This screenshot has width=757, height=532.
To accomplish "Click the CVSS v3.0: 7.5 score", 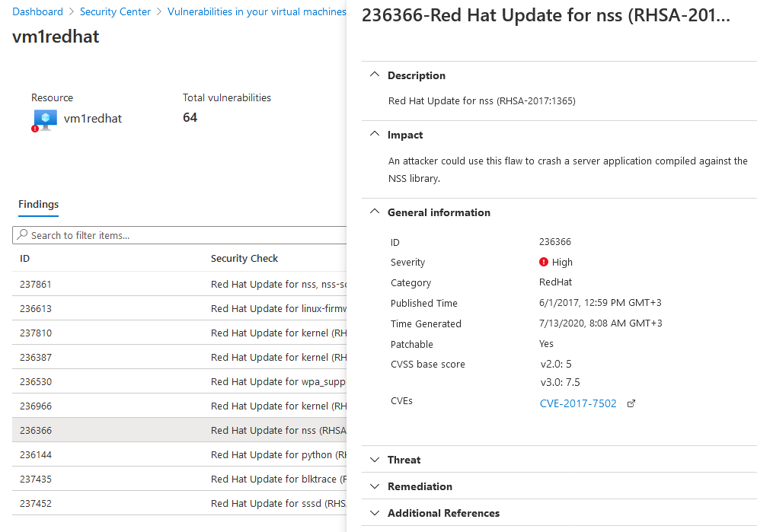I will [x=560, y=383].
